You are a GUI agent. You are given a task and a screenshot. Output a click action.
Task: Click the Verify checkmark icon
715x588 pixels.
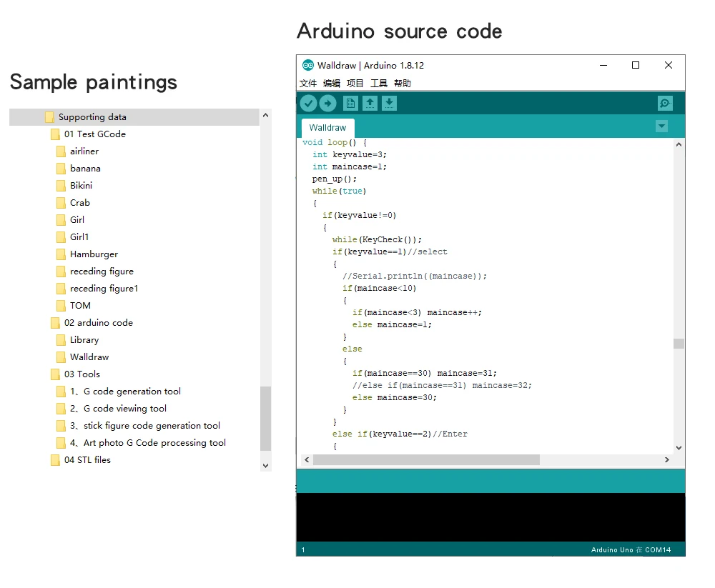tap(308, 104)
